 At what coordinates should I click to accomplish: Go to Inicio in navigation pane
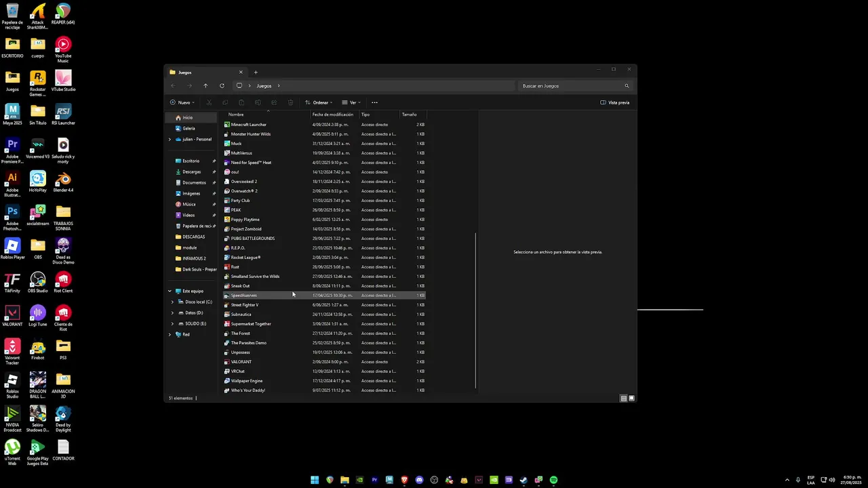pos(191,118)
